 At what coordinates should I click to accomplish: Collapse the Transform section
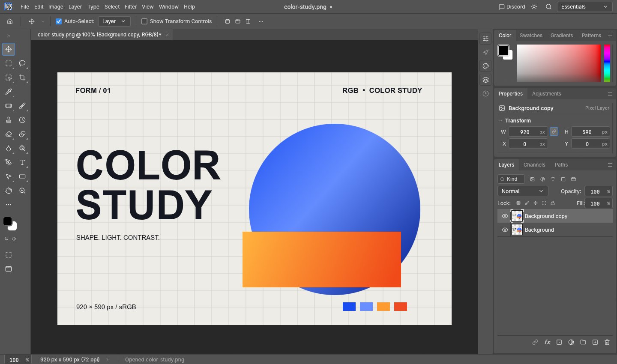[500, 121]
